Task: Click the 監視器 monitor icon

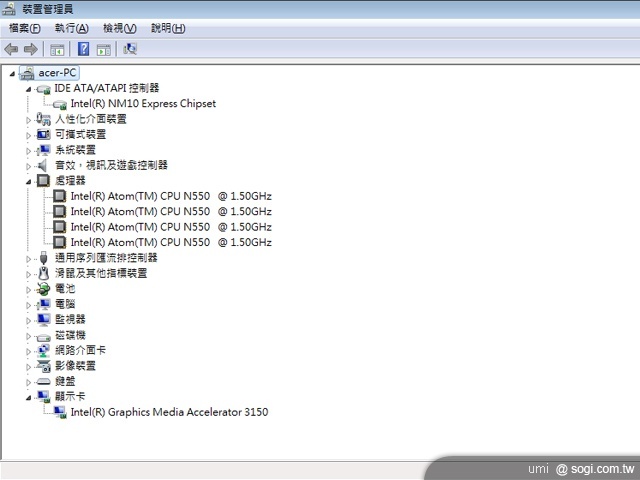Action: (44, 320)
